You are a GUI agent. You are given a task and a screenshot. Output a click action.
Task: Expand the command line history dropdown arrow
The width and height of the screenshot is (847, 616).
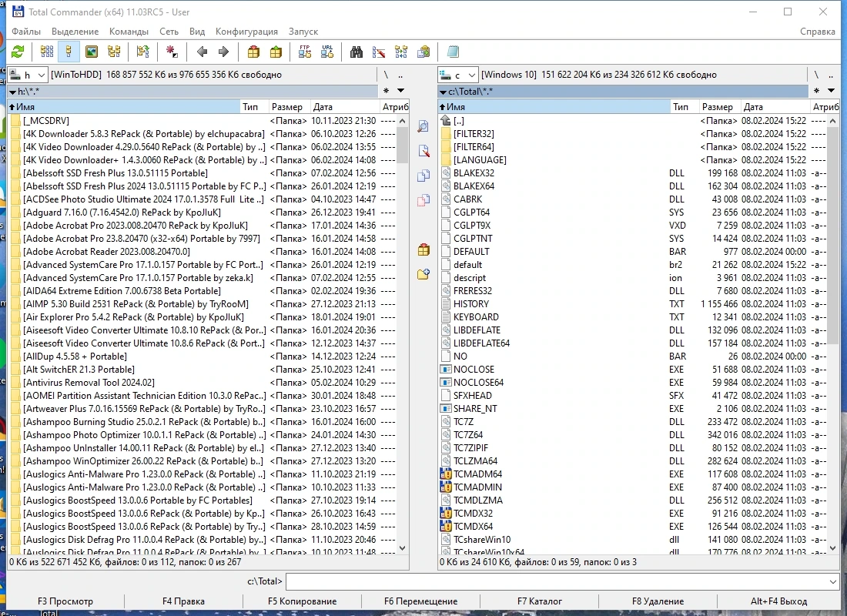(832, 582)
